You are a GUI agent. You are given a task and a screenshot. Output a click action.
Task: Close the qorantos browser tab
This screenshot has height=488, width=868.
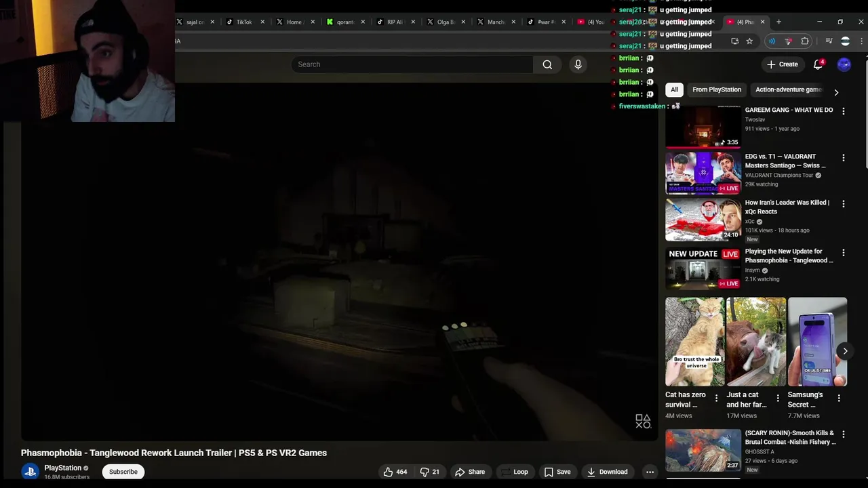point(363,22)
